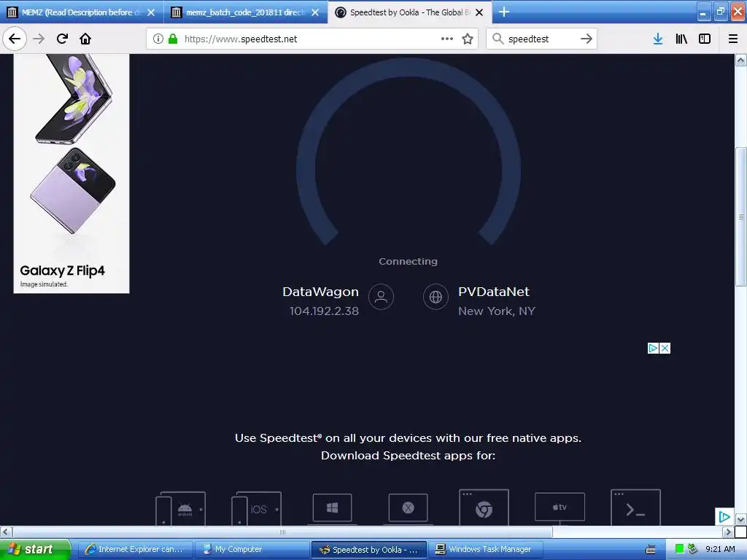747x560 pixels.
Task: Click the Speedtest by Ookla taskbar button
Action: [368, 550]
